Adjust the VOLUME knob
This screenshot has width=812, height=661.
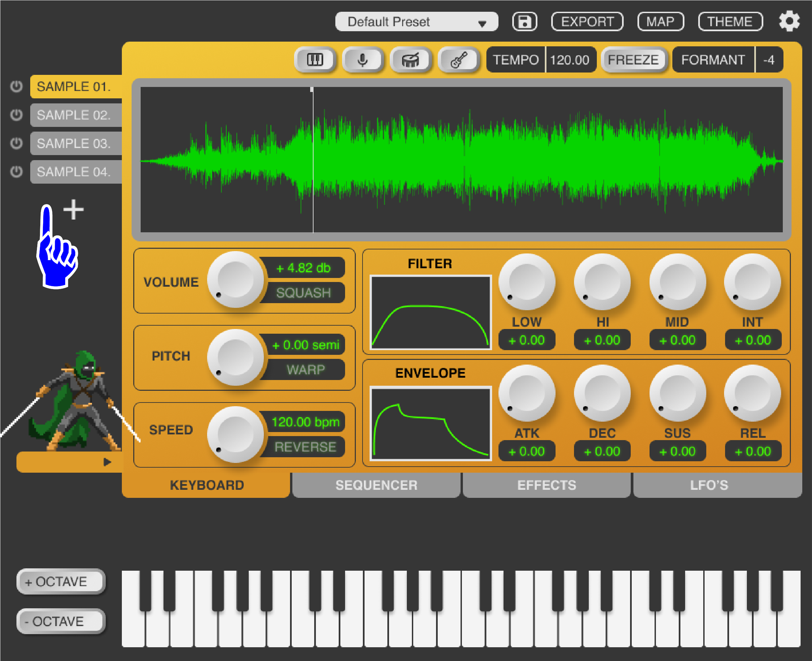236,281
